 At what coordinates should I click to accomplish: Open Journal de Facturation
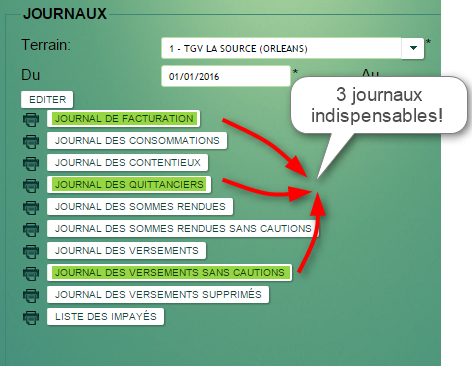pos(124,119)
